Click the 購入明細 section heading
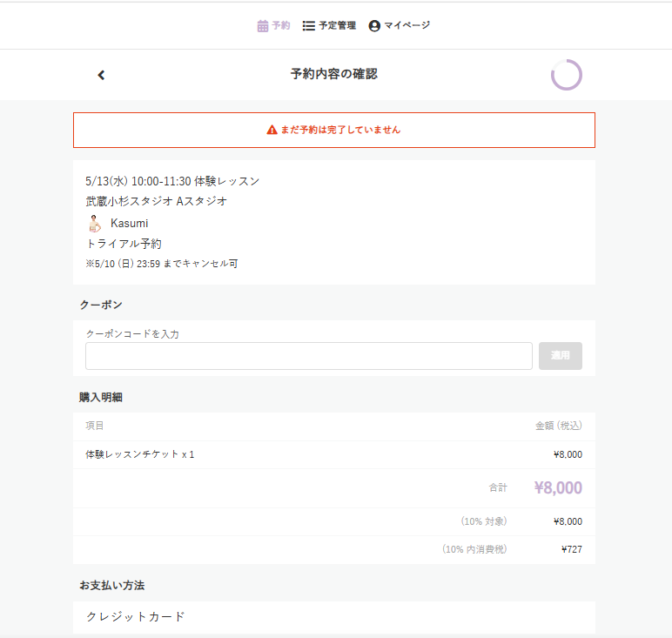The width and height of the screenshot is (672, 638). point(101,397)
